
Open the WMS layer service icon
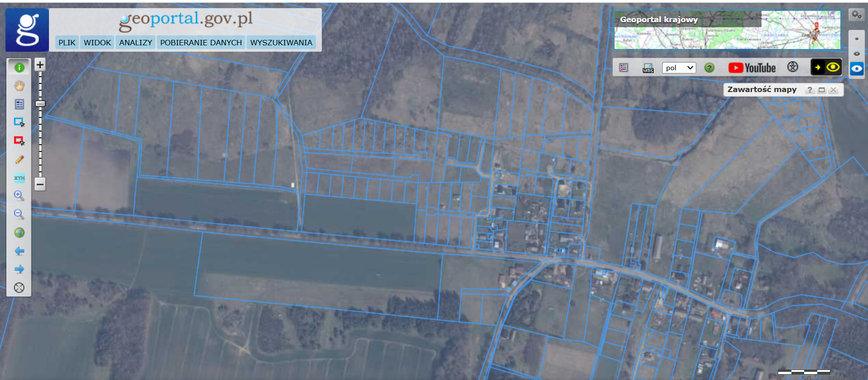(x=648, y=68)
